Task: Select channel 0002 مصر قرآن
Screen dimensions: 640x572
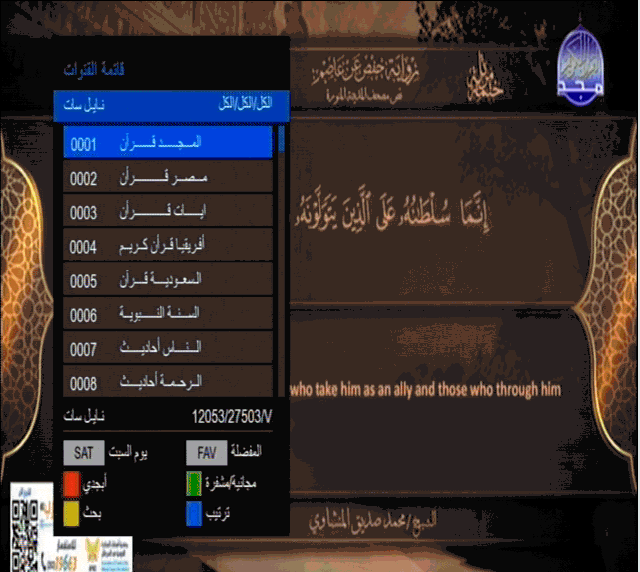Action: tap(168, 176)
